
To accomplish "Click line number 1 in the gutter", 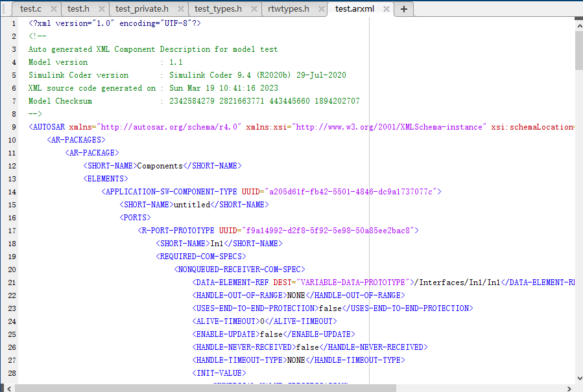I will click(x=14, y=23).
